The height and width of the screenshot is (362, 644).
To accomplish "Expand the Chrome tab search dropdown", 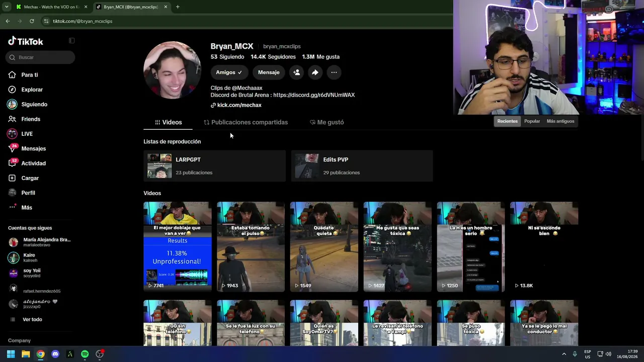I will click(7, 7).
